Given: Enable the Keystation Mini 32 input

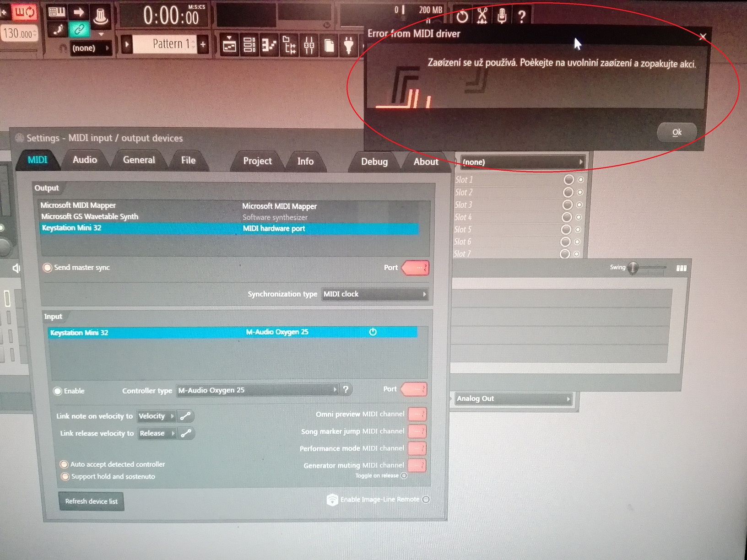Looking at the screenshot, I should click(x=58, y=391).
